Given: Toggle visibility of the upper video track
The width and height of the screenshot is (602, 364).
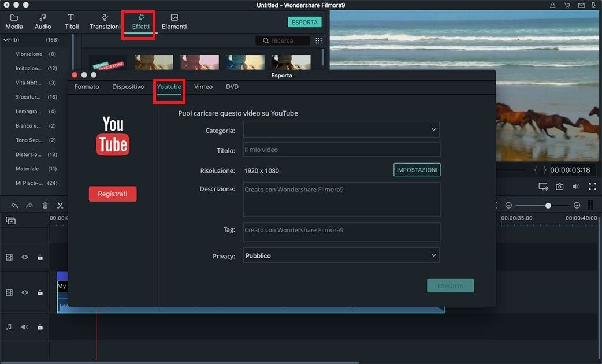Looking at the screenshot, I should (25, 257).
